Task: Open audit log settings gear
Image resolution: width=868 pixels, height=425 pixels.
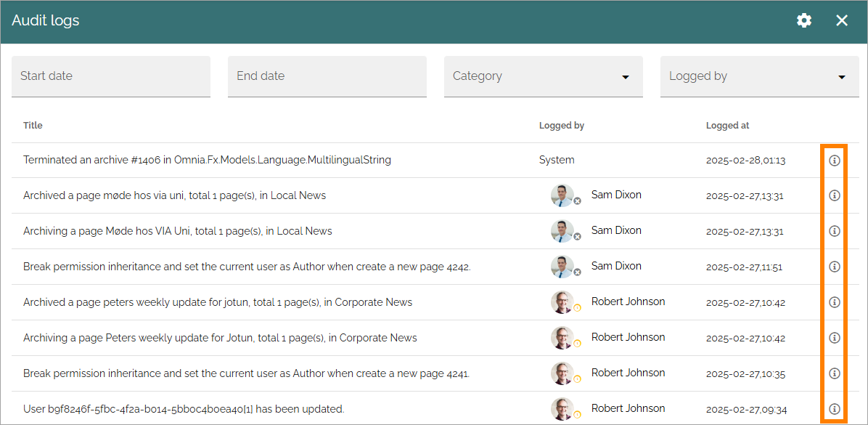Action: 804,21
